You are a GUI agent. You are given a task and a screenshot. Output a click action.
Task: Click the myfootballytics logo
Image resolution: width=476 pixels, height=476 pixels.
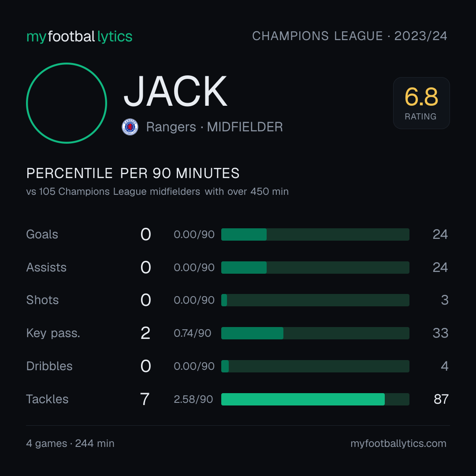click(79, 37)
